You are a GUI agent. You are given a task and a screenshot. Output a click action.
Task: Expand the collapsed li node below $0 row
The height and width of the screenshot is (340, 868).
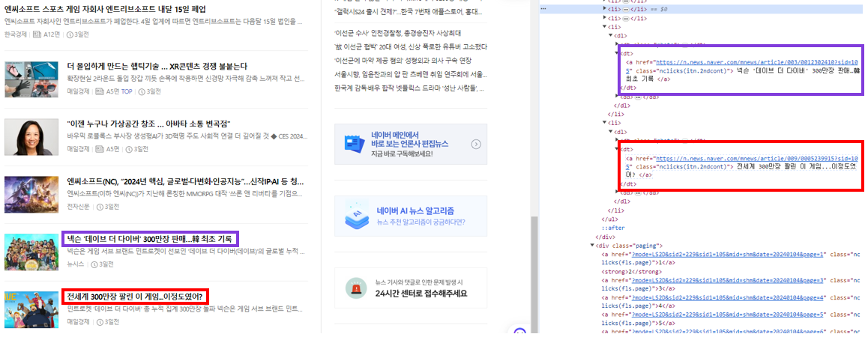point(605,18)
